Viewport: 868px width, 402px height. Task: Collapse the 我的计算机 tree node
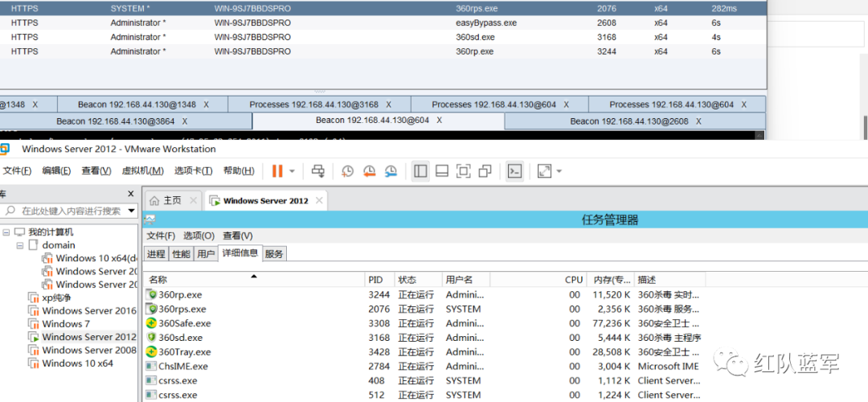[x=6, y=232]
